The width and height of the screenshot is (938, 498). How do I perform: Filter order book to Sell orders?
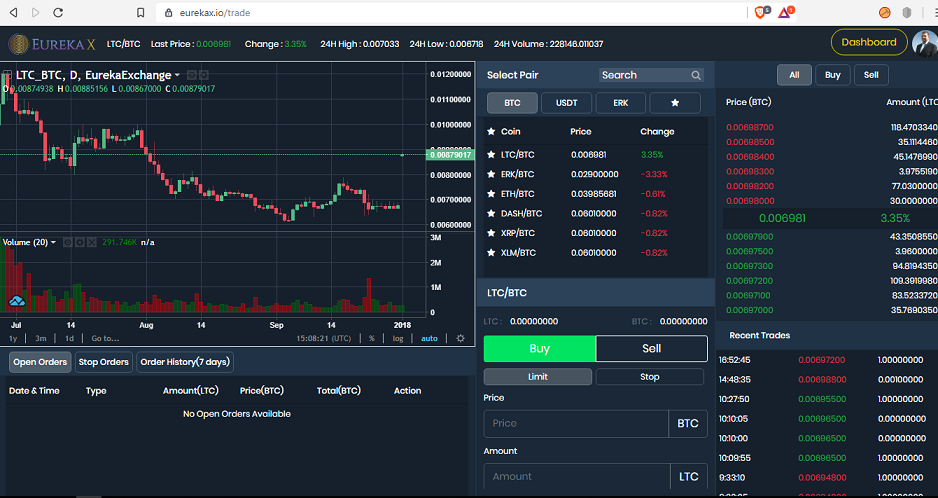pos(871,75)
